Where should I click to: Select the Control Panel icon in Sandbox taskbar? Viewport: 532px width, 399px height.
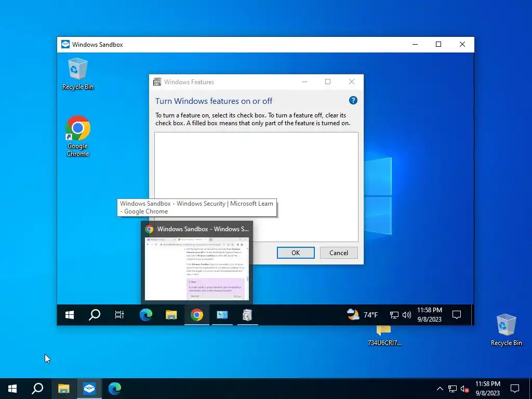(222, 315)
